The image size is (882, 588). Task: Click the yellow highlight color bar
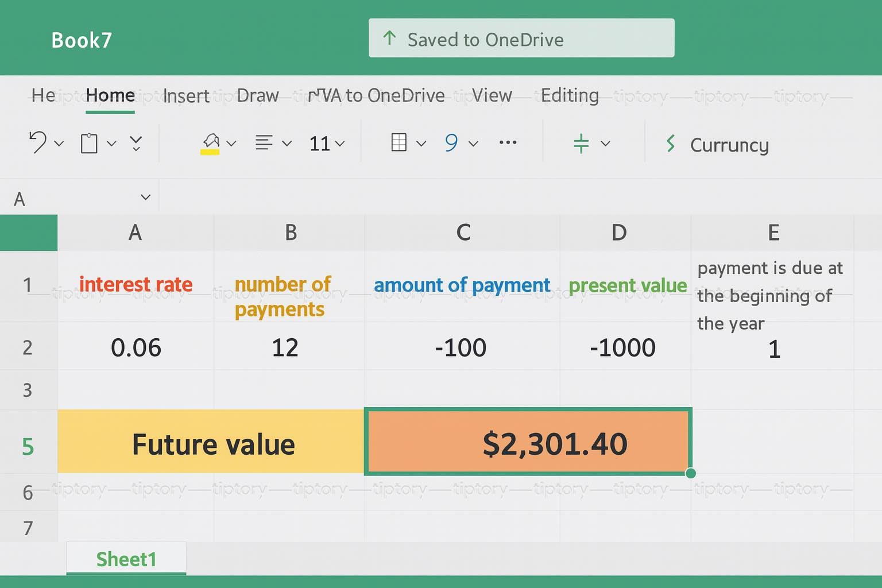coord(210,152)
